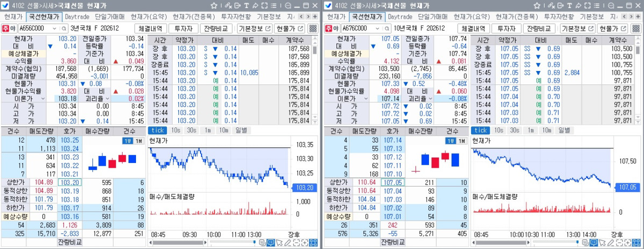This screenshot has height=249, width=644.
Task: Switch left mini candle chart to 1W
Action: click(128, 141)
